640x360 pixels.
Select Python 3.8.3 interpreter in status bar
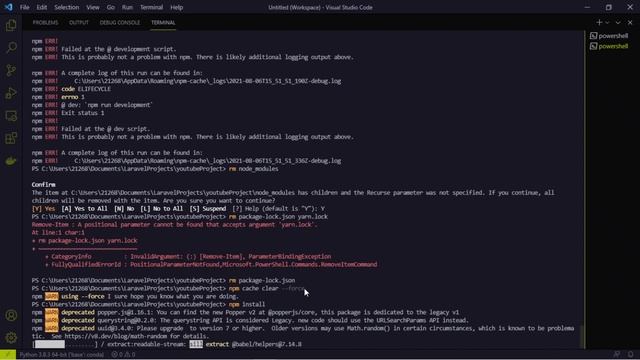pos(62,355)
